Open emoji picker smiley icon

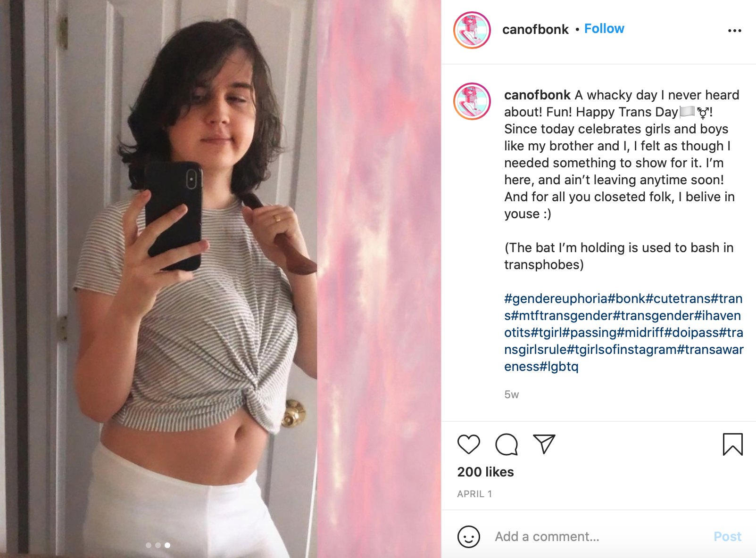(x=468, y=536)
